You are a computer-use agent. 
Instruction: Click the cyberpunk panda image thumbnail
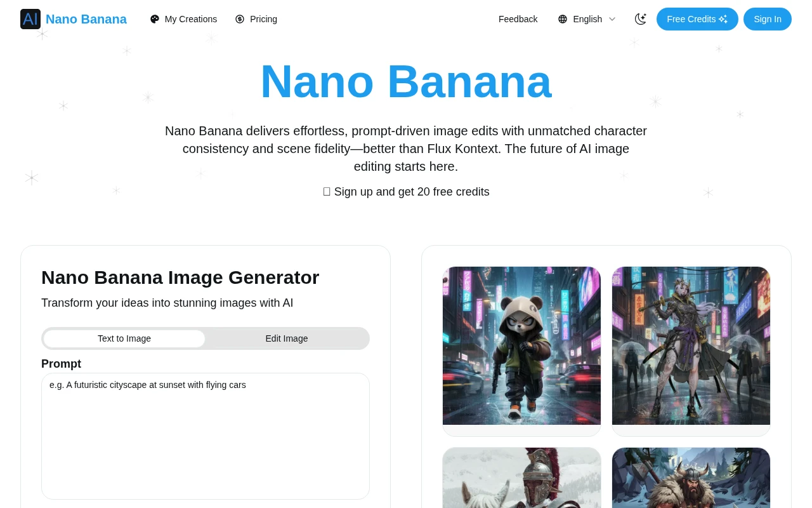(x=521, y=346)
